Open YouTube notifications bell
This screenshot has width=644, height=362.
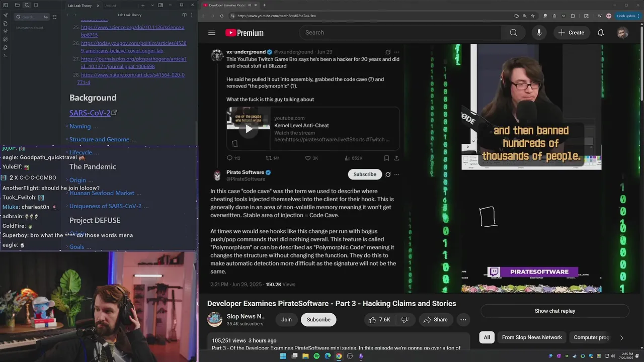(x=600, y=33)
